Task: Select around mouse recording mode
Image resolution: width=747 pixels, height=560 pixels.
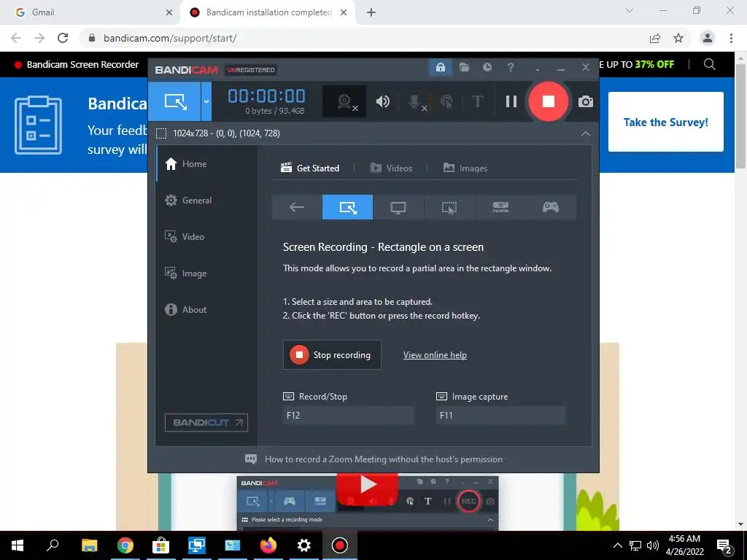Action: pos(449,207)
